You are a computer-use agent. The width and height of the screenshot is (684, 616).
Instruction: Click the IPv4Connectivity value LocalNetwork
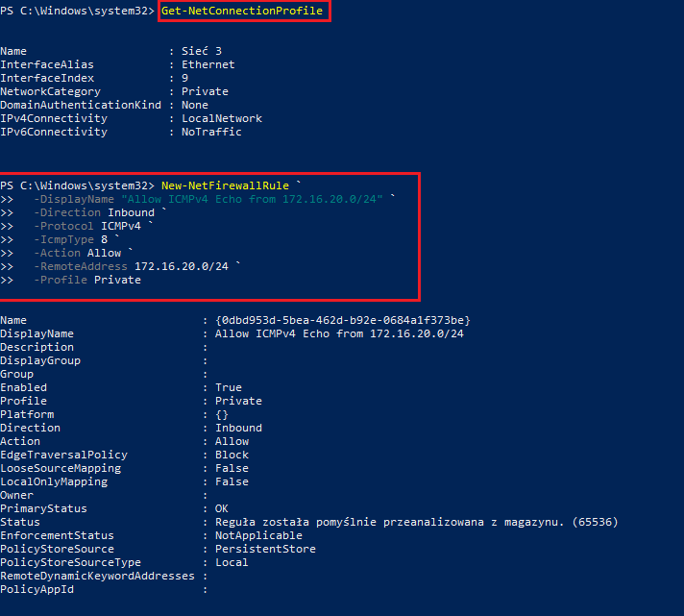click(x=221, y=118)
